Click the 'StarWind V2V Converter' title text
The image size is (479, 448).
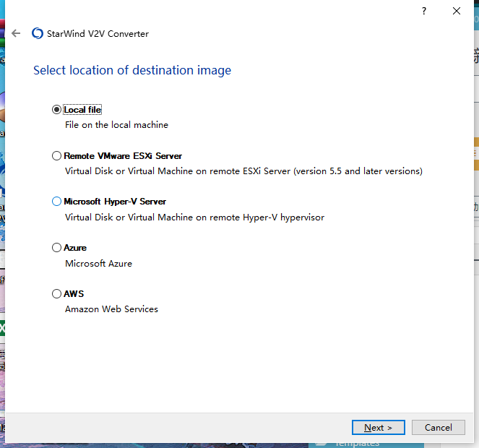98,34
